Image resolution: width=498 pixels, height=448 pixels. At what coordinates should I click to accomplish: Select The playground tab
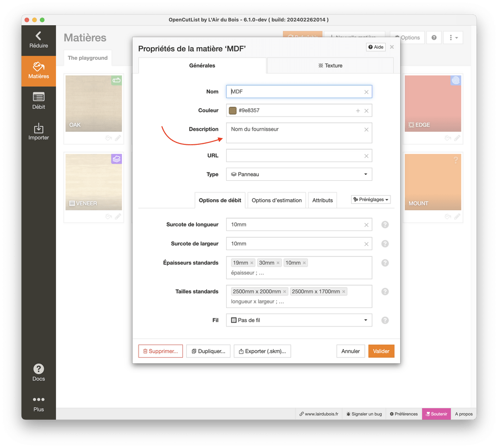coord(88,58)
